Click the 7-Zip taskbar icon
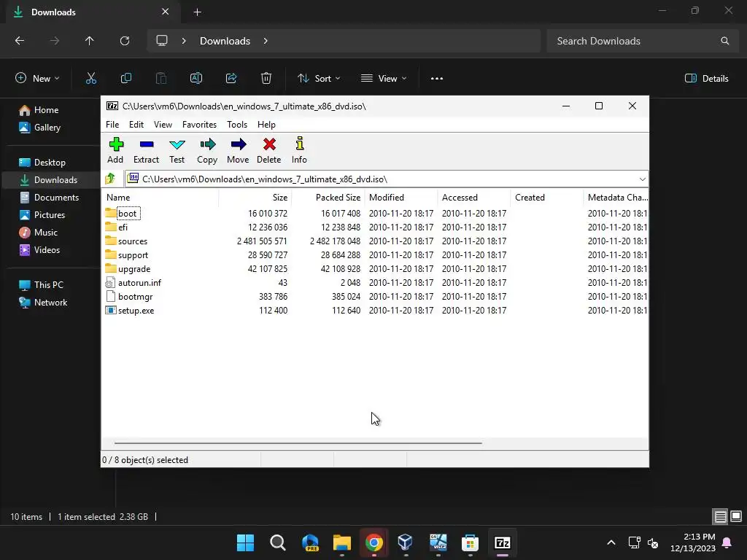Image resolution: width=747 pixels, height=560 pixels. 503,542
